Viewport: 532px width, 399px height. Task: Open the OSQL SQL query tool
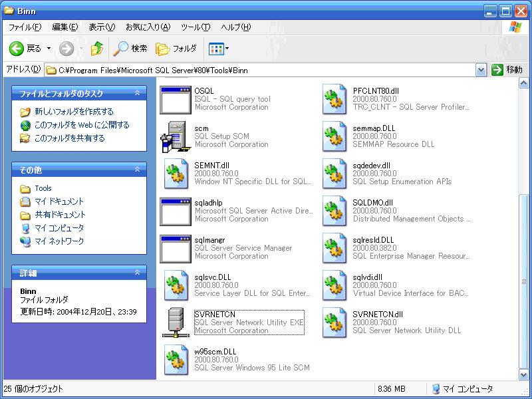pos(176,98)
